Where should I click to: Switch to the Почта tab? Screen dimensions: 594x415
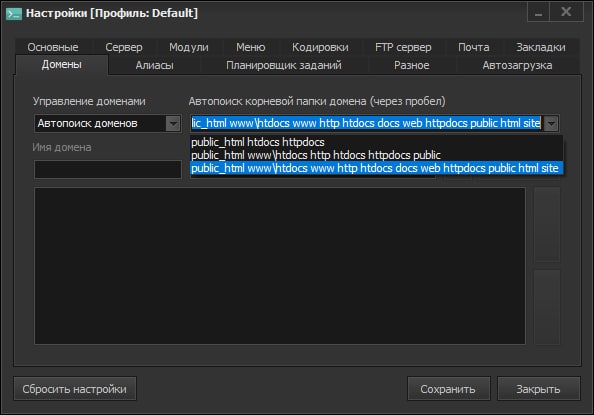coord(474,47)
